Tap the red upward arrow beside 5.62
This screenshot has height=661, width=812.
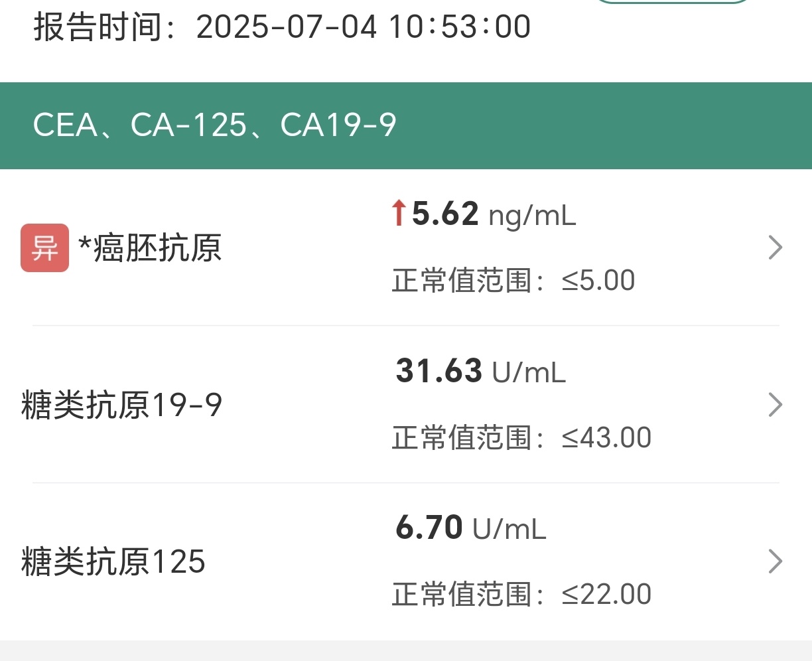[x=398, y=214]
